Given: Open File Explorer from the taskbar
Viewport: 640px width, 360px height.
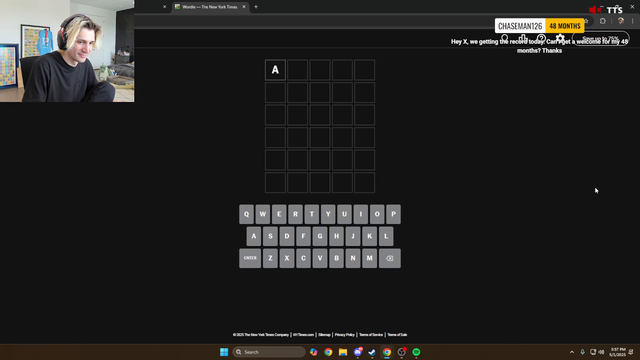Looking at the screenshot, I should [x=343, y=352].
